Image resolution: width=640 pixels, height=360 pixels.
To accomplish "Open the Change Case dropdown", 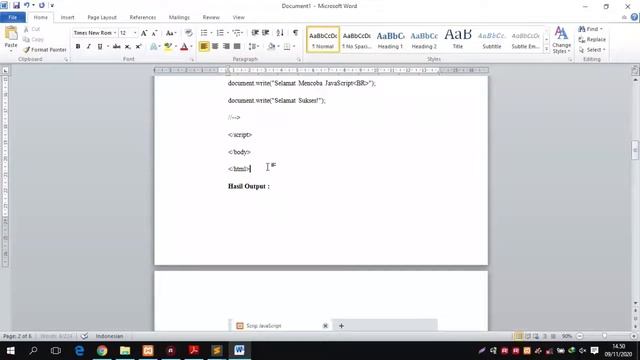I will tap(171, 33).
